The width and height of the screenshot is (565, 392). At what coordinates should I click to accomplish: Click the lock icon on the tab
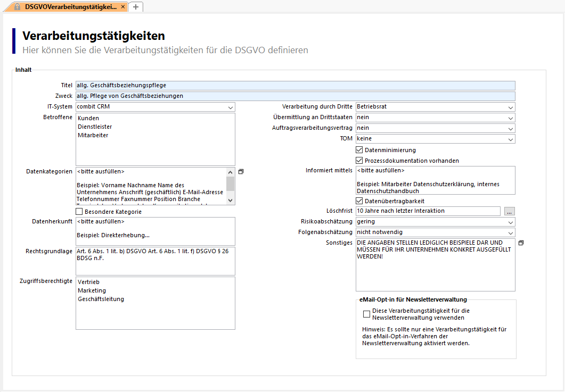18,7
